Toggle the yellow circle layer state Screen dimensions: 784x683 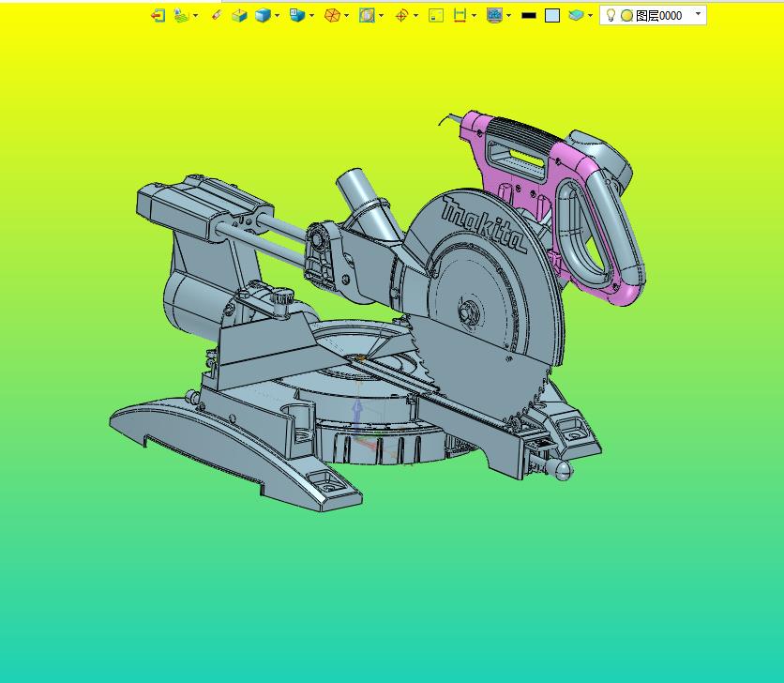pos(626,16)
